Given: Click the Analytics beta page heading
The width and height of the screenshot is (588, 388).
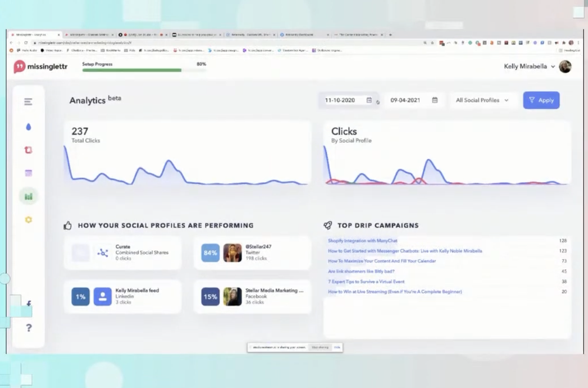Looking at the screenshot, I should tap(95, 100).
